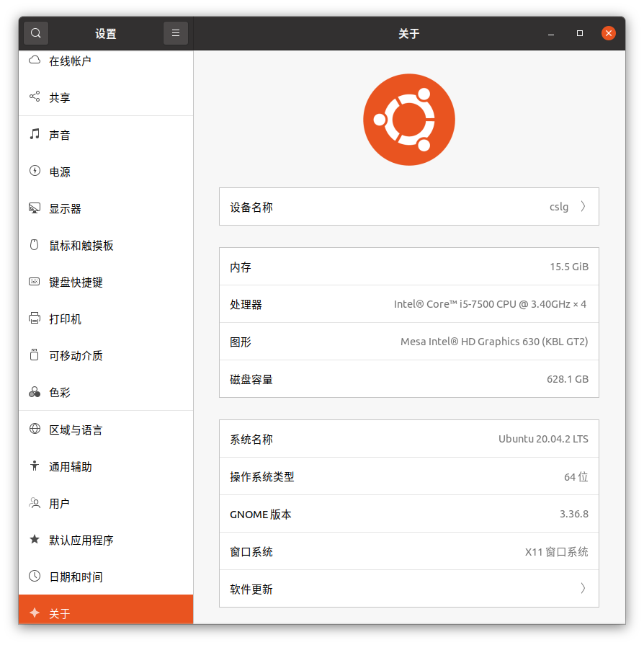Screen dimensions: 644x645
Task: Open the hamburger menu in Settings titlebar
Action: point(175,32)
